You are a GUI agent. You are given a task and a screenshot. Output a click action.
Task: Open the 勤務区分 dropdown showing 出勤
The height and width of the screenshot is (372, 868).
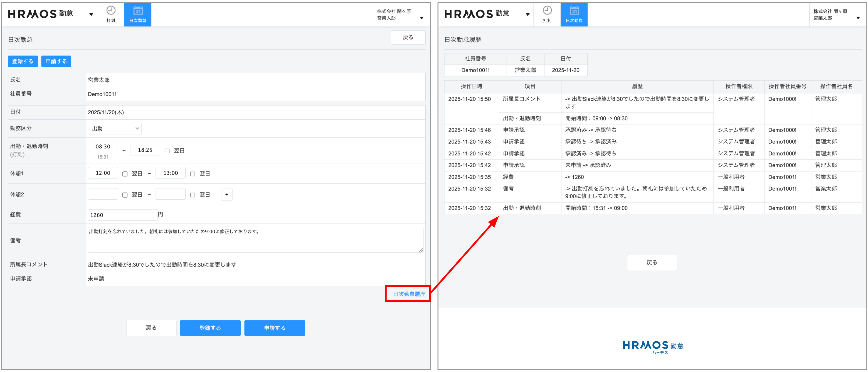pyautogui.click(x=115, y=129)
